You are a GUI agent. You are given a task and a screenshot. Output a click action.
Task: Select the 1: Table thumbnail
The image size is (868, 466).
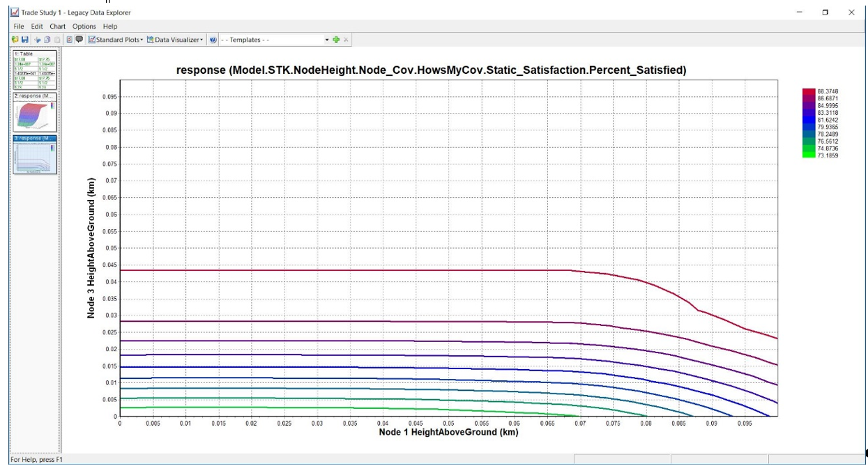(x=35, y=71)
